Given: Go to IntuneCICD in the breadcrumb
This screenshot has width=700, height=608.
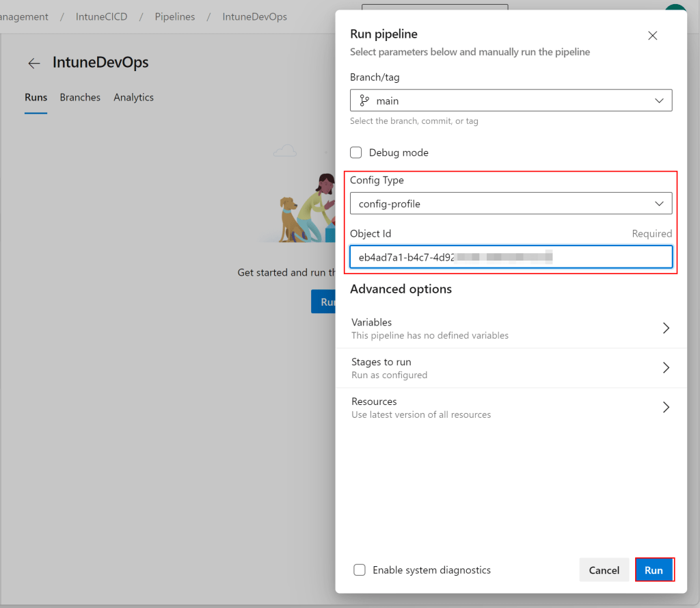Looking at the screenshot, I should click(x=101, y=16).
